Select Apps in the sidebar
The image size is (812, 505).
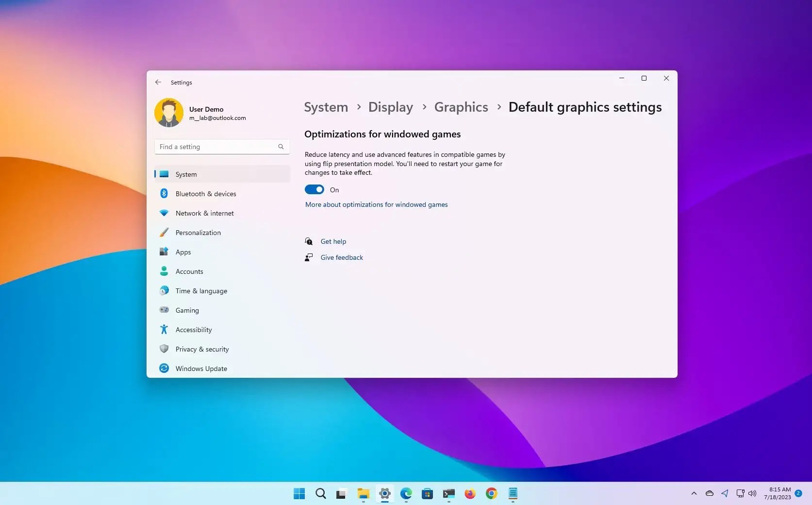pos(182,252)
